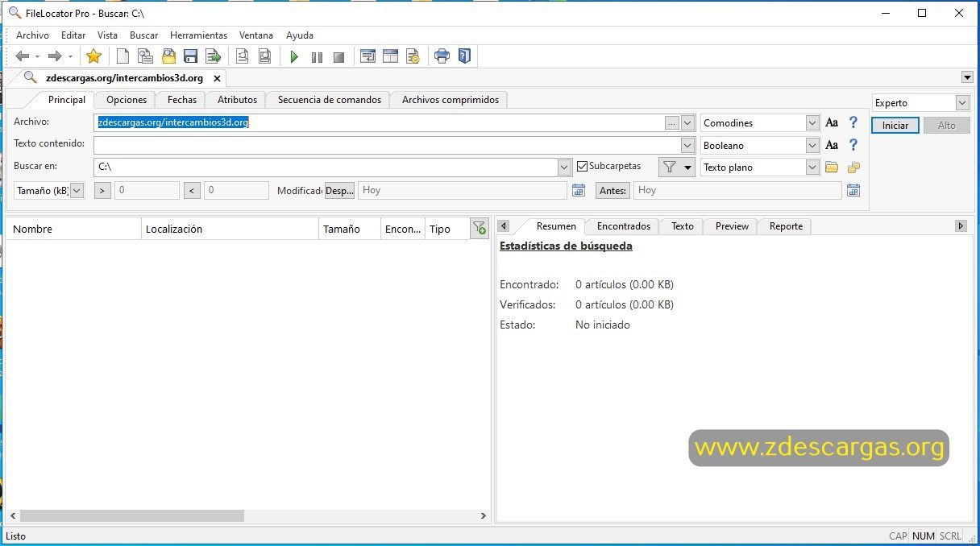Viewport: 980px width, 546px height.
Task: Click the less-than size operator button
Action: pos(192,191)
